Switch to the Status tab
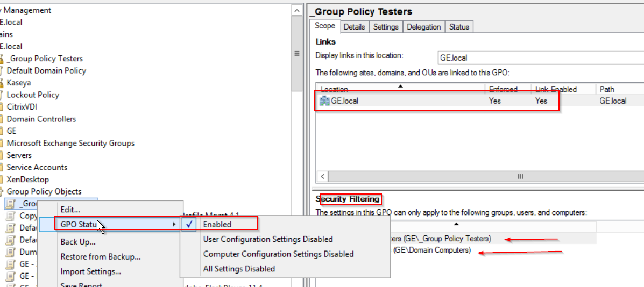 tap(459, 27)
